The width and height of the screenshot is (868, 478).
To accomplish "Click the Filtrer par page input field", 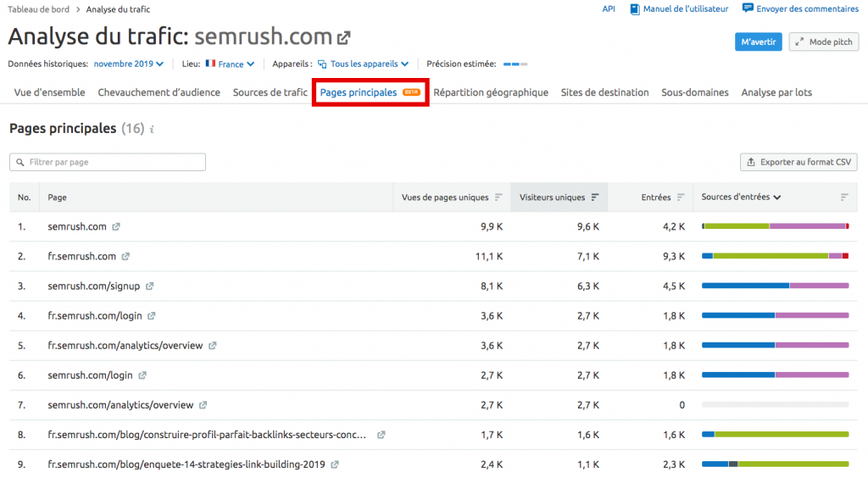I will pos(108,162).
